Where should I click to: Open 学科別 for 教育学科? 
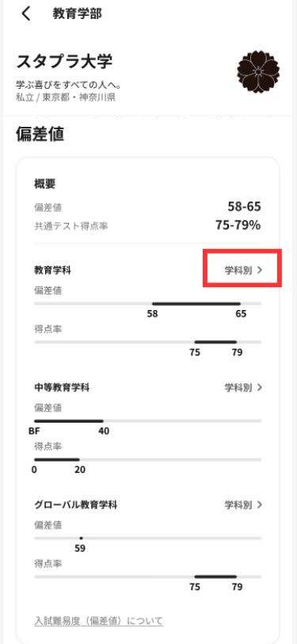coord(243,270)
